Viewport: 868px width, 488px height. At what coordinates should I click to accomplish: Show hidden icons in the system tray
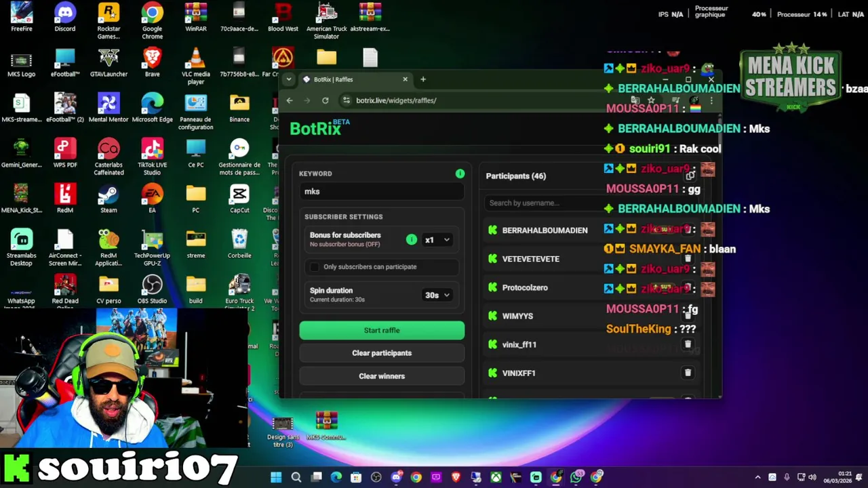pyautogui.click(x=757, y=477)
